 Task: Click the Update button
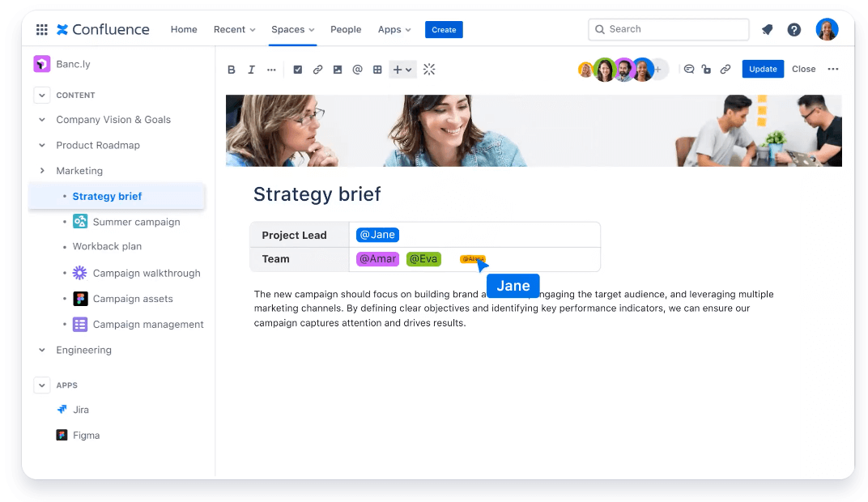pos(762,69)
